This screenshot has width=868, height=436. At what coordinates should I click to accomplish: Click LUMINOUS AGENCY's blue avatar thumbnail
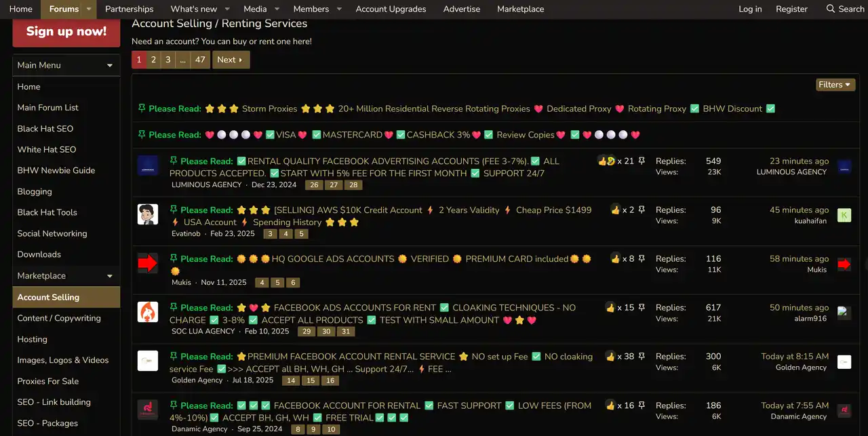pyautogui.click(x=148, y=165)
